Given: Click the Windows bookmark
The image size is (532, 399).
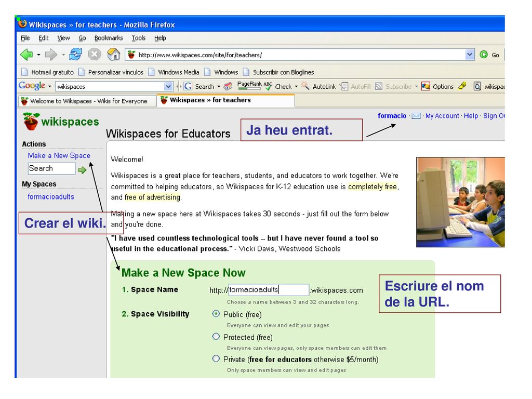Looking at the screenshot, I should tap(221, 72).
